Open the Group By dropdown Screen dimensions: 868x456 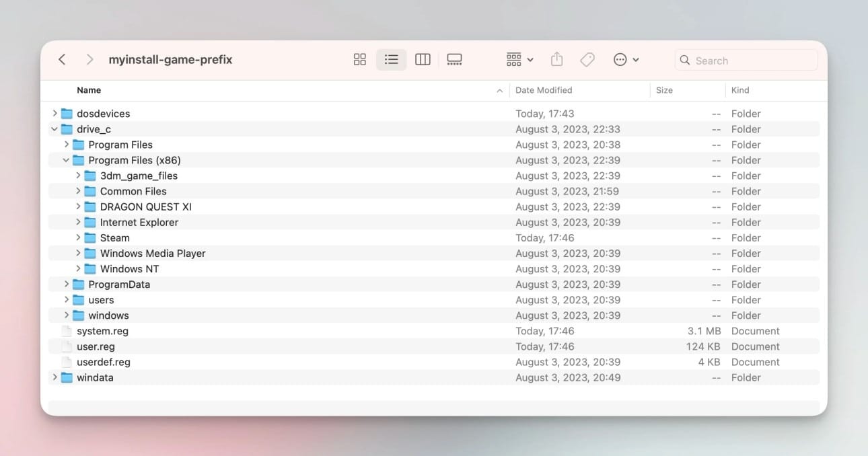pos(519,60)
